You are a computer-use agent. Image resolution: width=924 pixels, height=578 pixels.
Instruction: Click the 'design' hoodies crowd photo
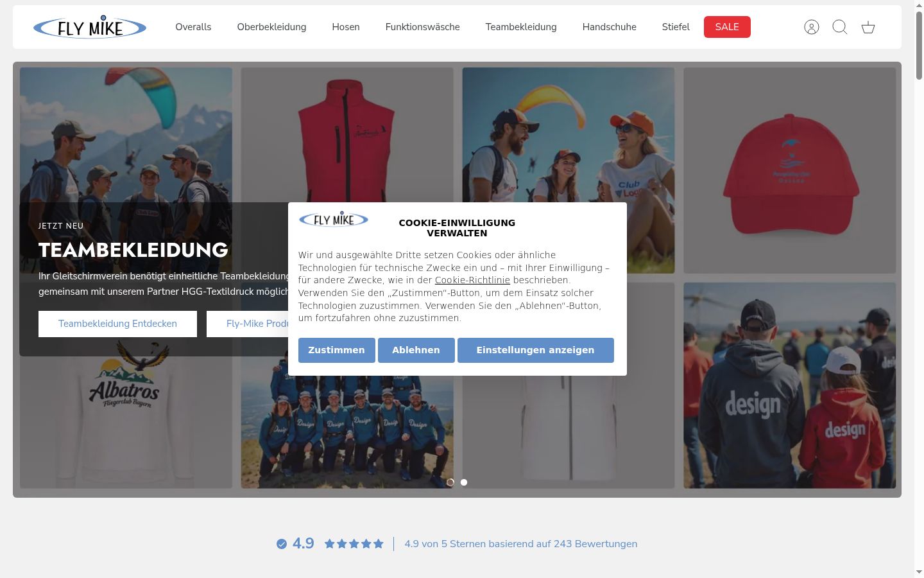pyautogui.click(x=790, y=385)
